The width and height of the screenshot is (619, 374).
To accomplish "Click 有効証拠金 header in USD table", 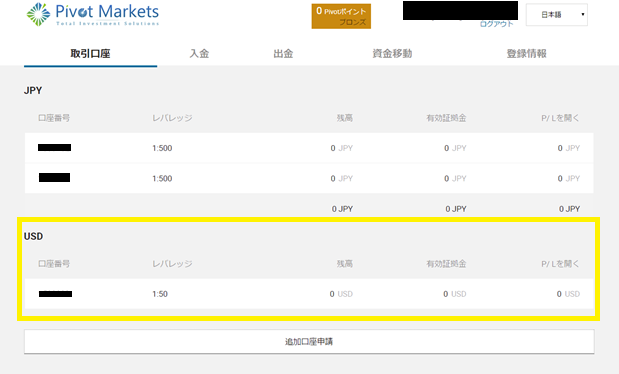I will coord(446,263).
